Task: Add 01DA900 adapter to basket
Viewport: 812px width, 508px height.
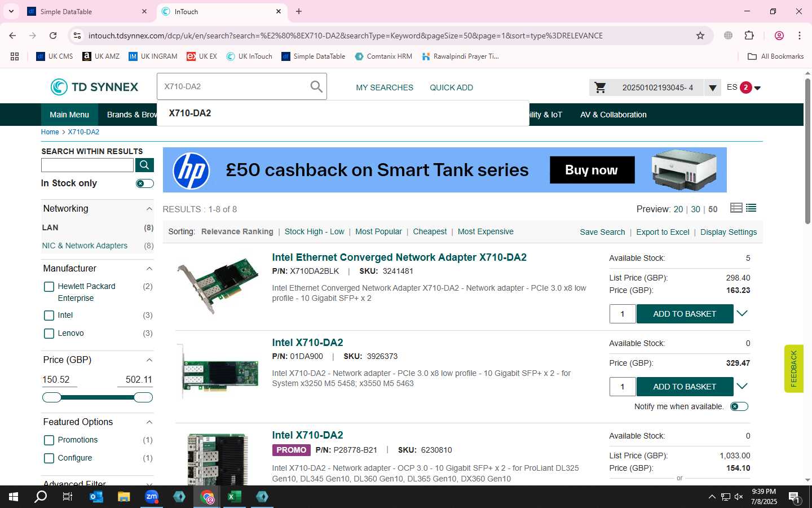Action: coord(685,387)
